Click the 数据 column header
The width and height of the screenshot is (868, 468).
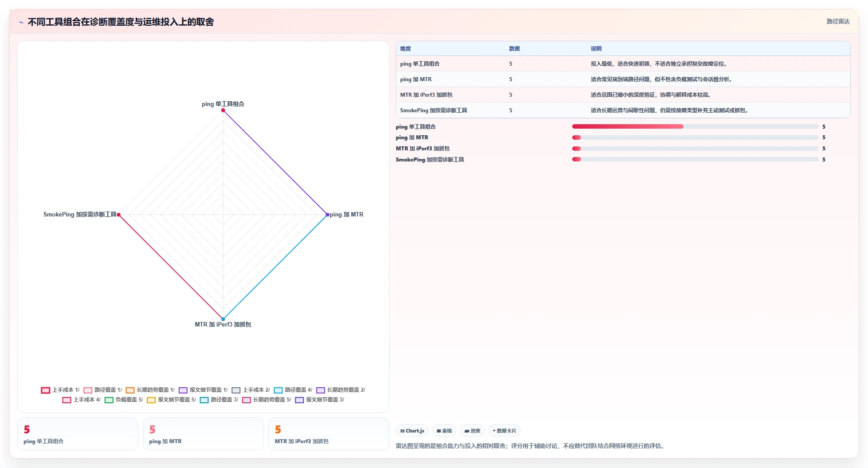point(515,49)
